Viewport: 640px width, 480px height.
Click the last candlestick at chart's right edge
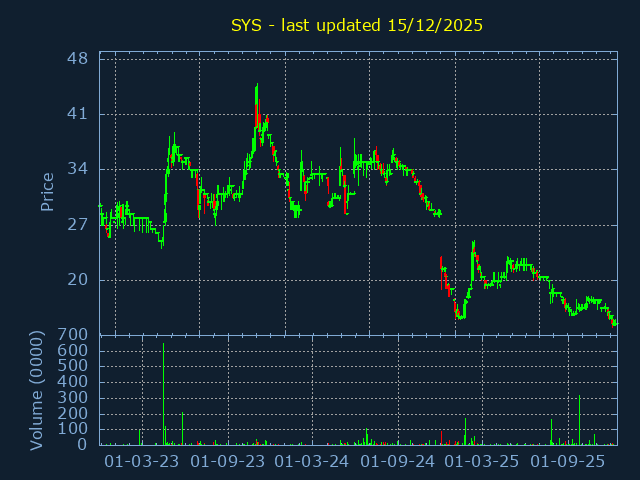615,323
